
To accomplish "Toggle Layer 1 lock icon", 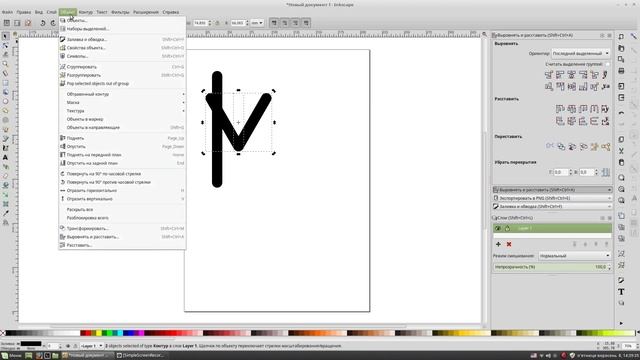I will (x=507, y=228).
